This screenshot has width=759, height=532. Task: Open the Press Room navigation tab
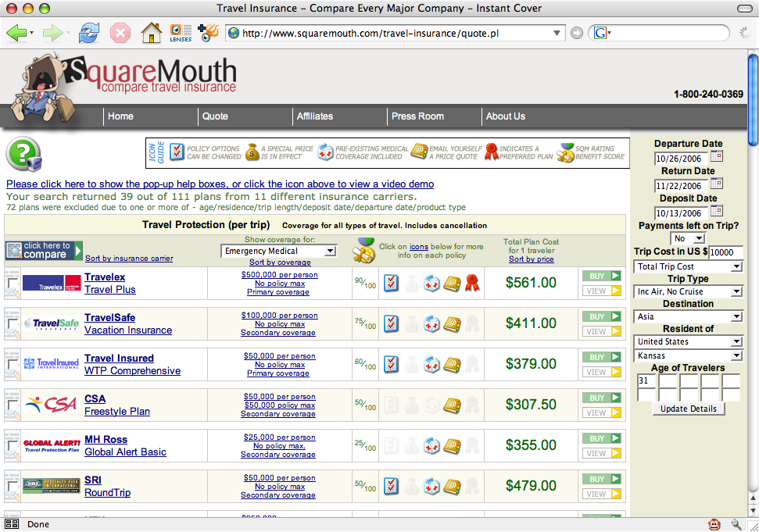click(417, 116)
